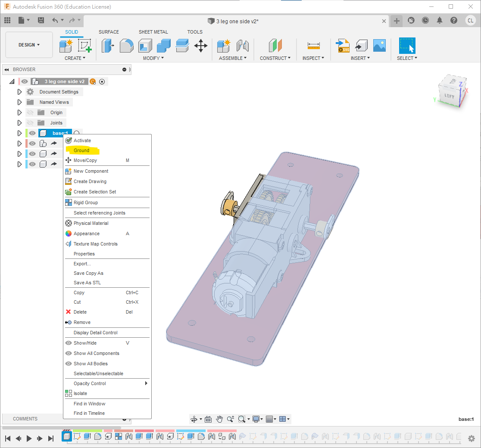Screen dimensions: 481x448
Task: Open the DESIGN workspace dropdown
Action: (x=29, y=45)
